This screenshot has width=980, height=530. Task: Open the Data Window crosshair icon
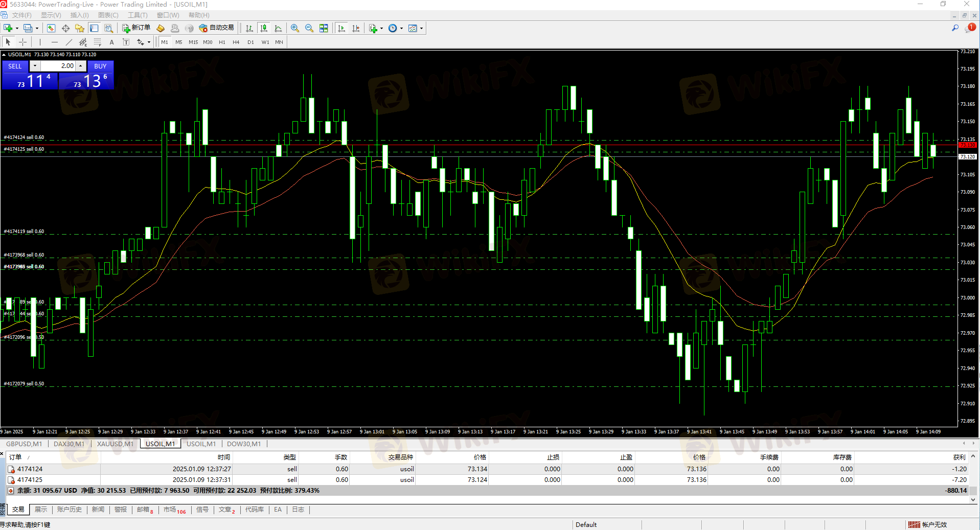65,28
